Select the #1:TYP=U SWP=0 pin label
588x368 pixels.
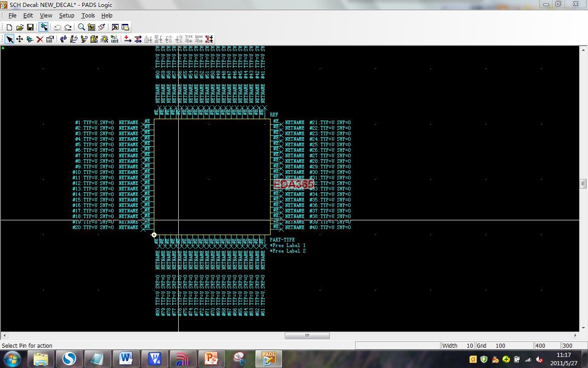(94, 122)
